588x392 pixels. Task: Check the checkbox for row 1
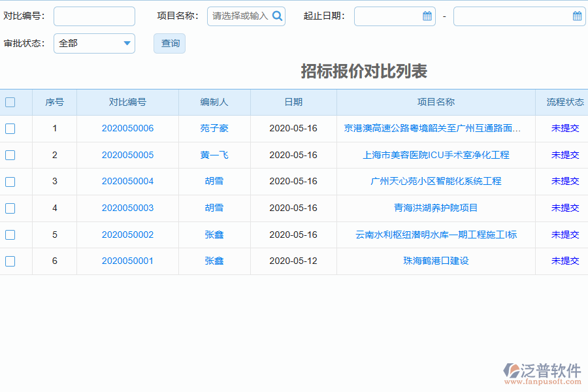click(9, 129)
